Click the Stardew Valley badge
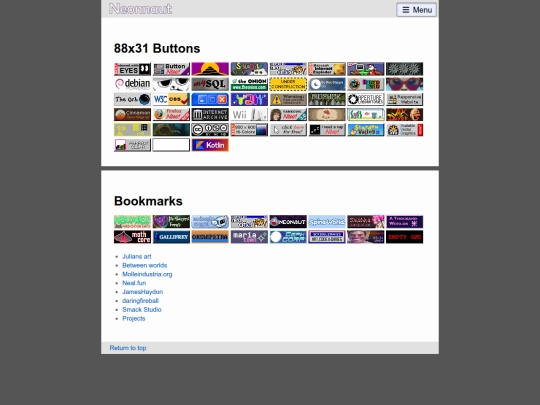This screenshot has width=540, height=405. click(x=366, y=130)
